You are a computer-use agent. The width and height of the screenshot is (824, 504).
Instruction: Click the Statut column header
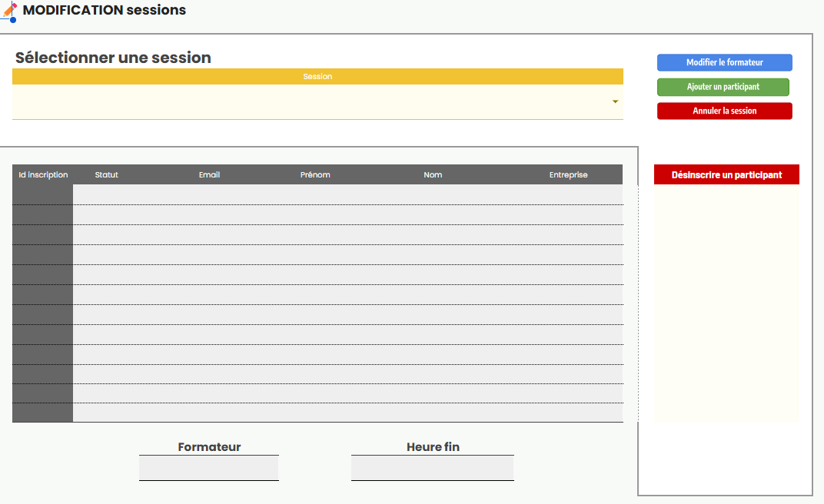[106, 175]
